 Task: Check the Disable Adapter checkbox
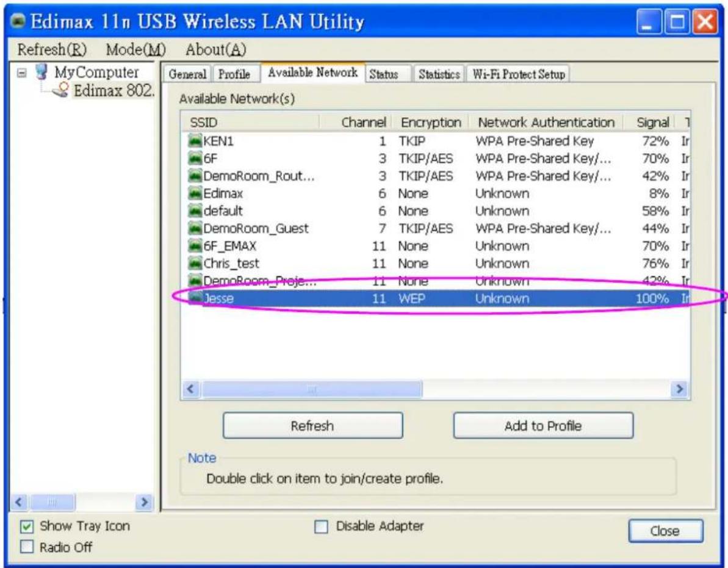321,527
